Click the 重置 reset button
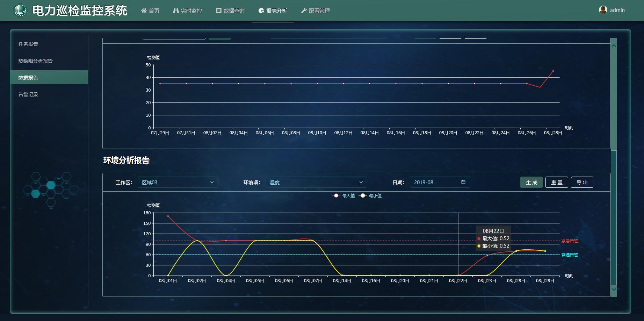Image resolution: width=644 pixels, height=321 pixels. point(557,183)
